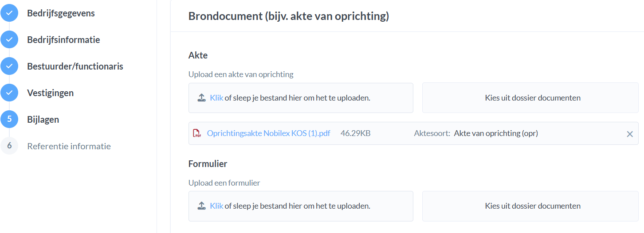Click the Vestigingen step checkmark icon
Viewport: 644px width, 233px height.
9,93
